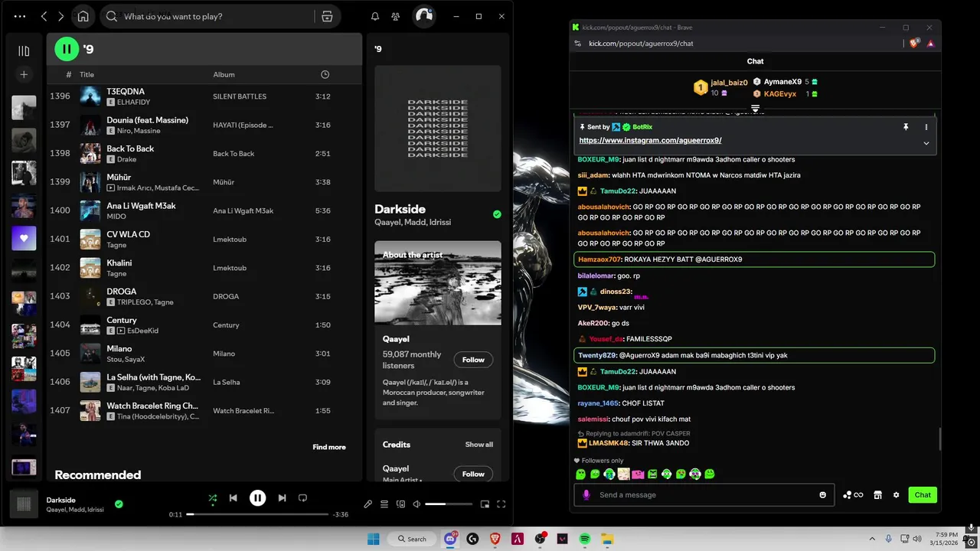Create playlist with plus icon

(24, 74)
